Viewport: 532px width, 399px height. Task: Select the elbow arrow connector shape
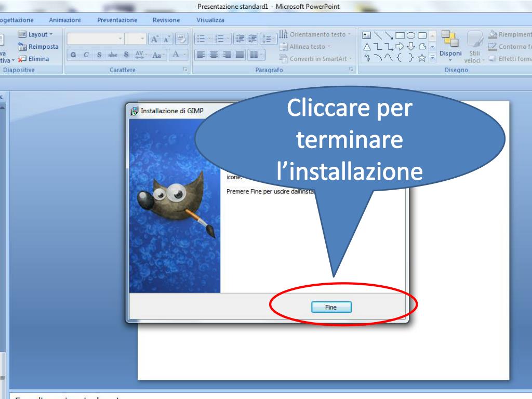[389, 46]
